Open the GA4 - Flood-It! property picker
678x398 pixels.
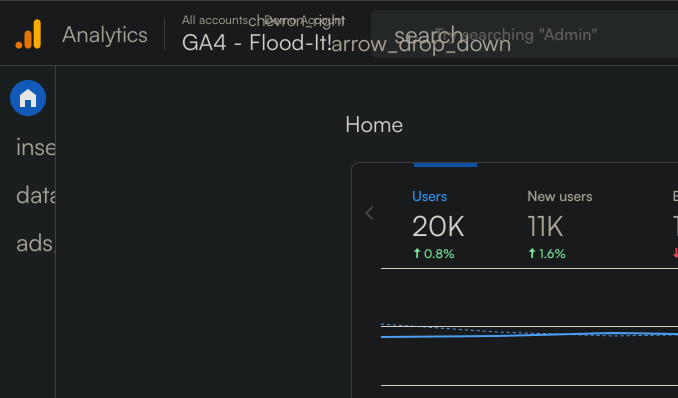click(x=257, y=42)
